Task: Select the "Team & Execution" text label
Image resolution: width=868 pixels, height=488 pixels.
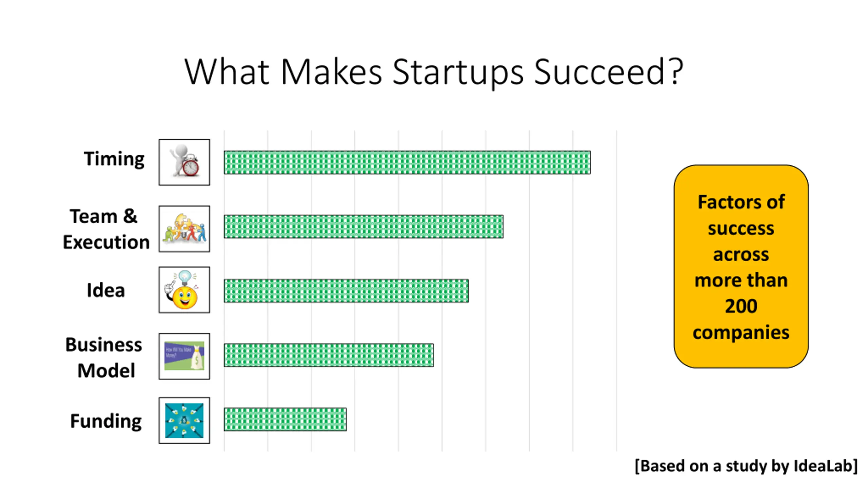Action: coord(106,229)
